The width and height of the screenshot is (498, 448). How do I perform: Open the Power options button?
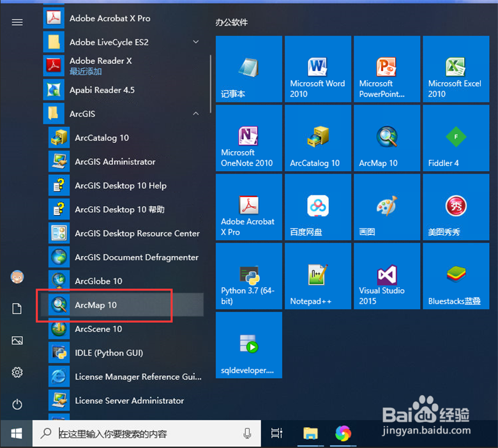(17, 404)
